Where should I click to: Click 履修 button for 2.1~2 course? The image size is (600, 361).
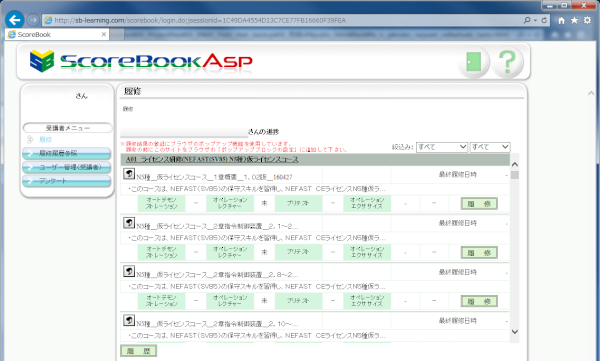coord(479,253)
